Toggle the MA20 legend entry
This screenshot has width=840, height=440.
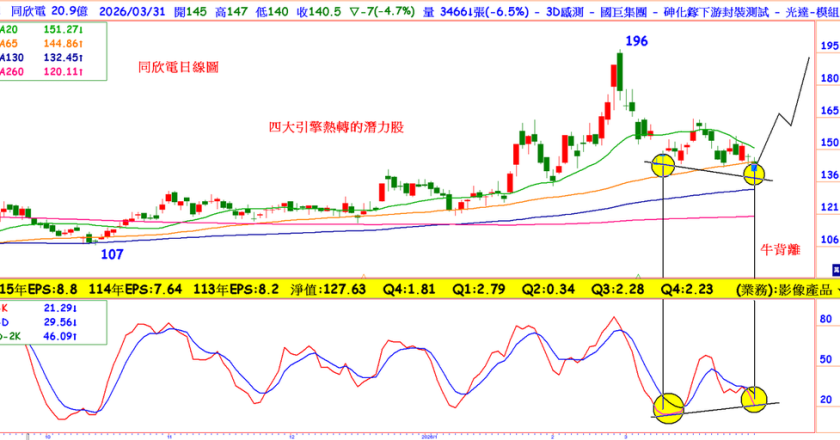(x=41, y=30)
